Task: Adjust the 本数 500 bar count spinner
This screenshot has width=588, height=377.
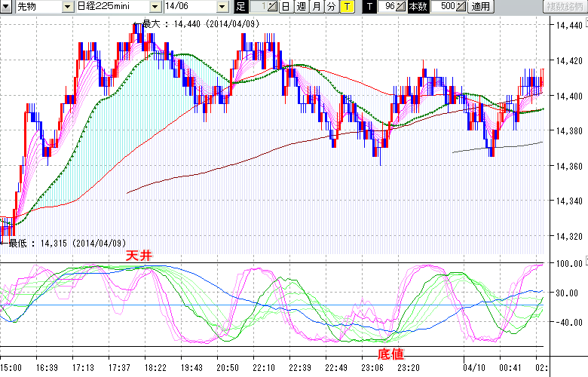Action: coord(461,7)
